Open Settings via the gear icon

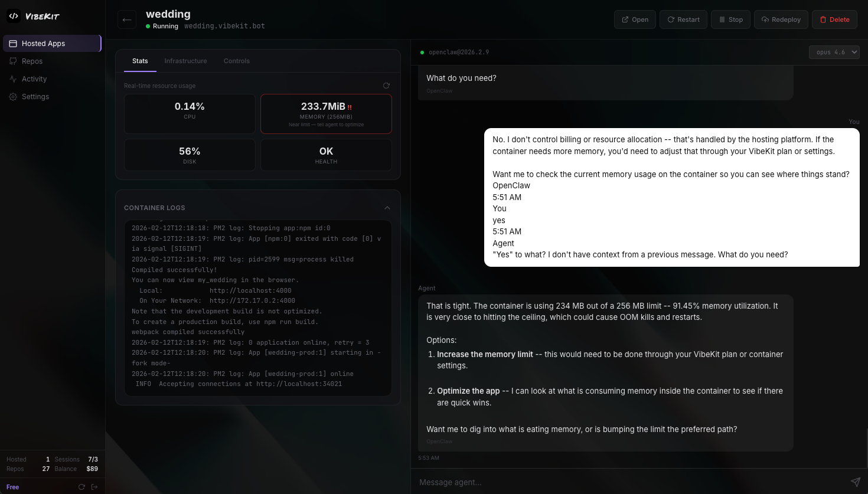click(x=12, y=97)
